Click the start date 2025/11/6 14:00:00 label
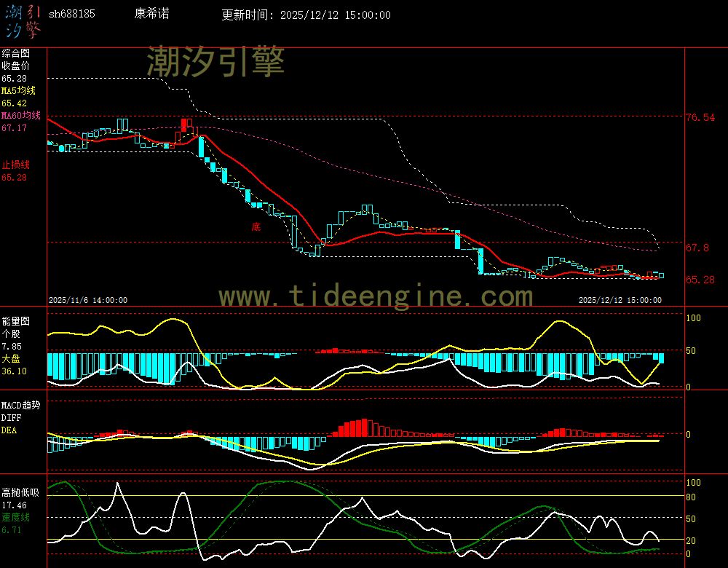 tap(88, 300)
